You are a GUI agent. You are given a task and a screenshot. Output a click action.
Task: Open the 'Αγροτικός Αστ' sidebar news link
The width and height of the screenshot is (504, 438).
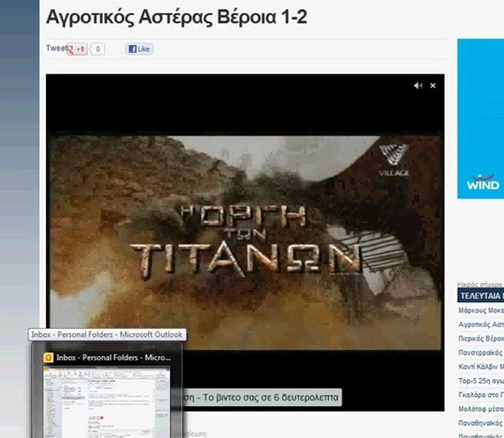pos(481,325)
